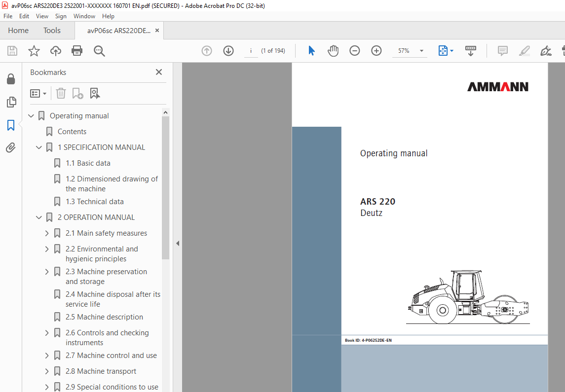Image resolution: width=565 pixels, height=392 pixels.
Task: Open the security lock panel
Action: (x=11, y=79)
